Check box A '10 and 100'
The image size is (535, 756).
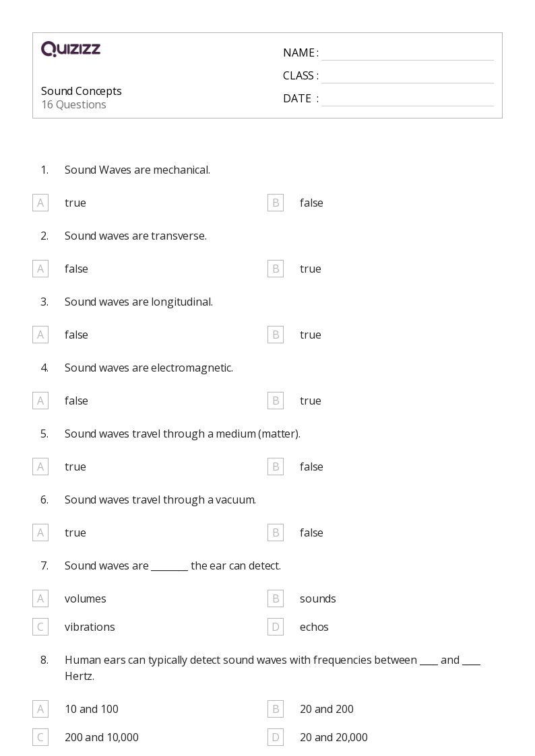point(40,709)
